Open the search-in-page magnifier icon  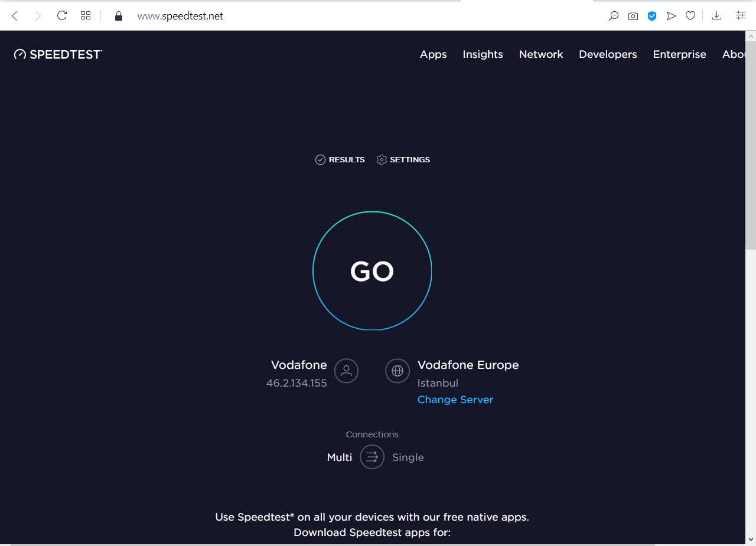pyautogui.click(x=614, y=16)
